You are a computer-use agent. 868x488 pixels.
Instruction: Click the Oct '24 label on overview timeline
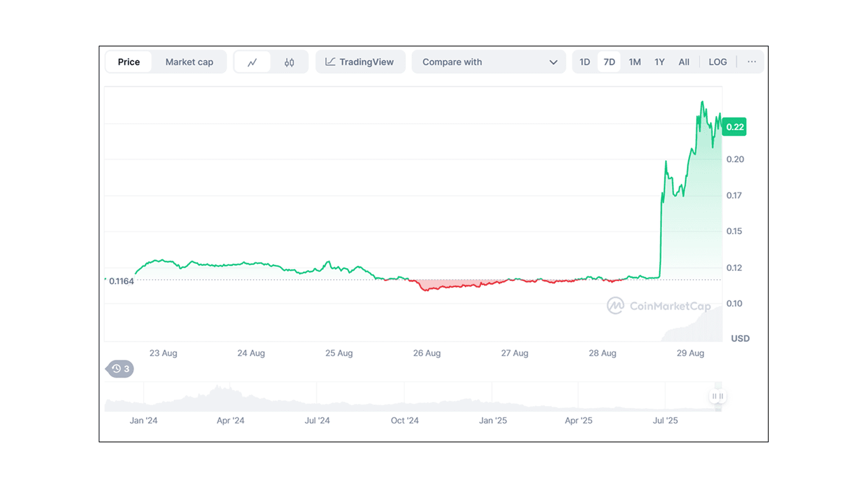click(x=405, y=421)
